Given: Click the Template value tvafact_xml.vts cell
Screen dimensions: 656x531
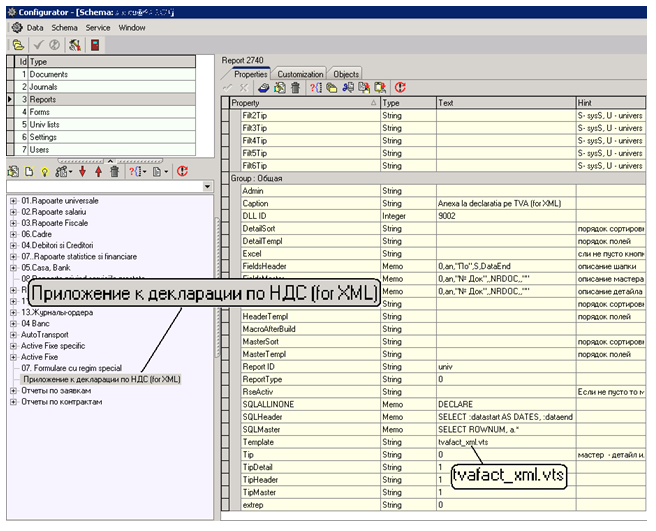Looking at the screenshot, I should (x=506, y=442).
